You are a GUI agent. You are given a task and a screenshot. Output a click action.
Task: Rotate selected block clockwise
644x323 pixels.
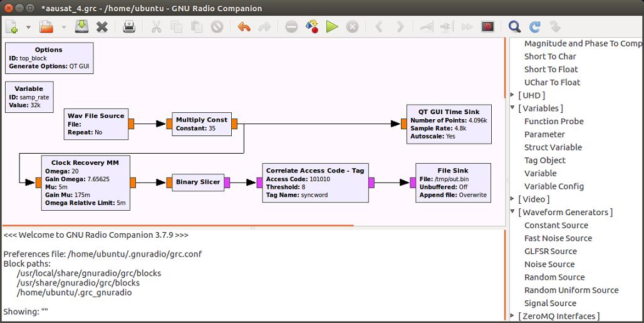[x=400, y=27]
